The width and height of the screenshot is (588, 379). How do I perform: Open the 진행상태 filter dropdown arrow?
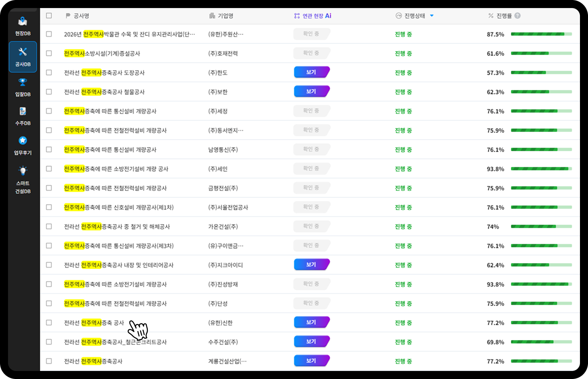tap(432, 16)
